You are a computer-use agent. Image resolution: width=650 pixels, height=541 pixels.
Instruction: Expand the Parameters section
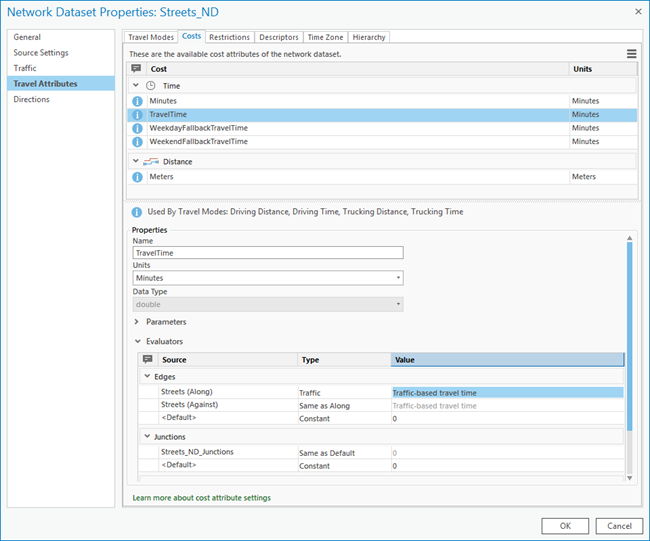[137, 322]
